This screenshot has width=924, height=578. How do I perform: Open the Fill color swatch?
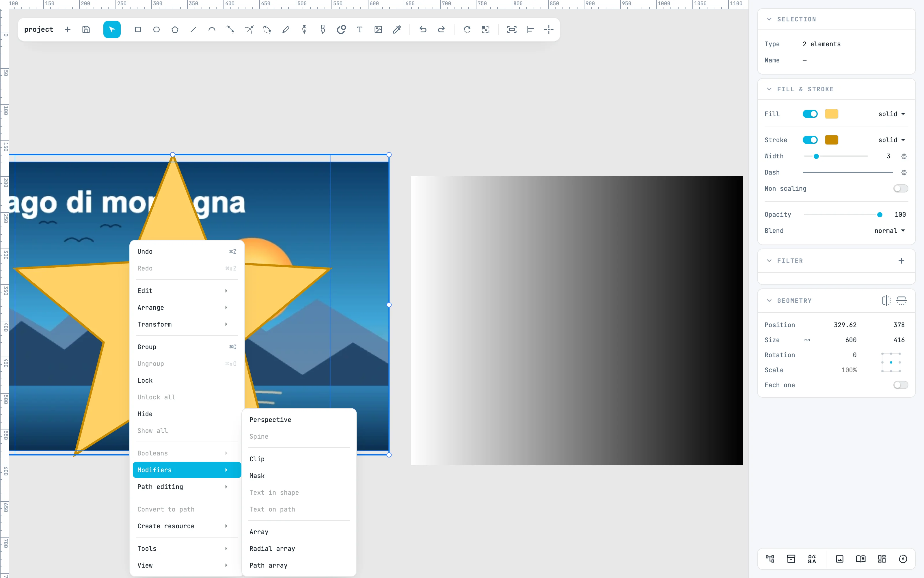click(832, 114)
